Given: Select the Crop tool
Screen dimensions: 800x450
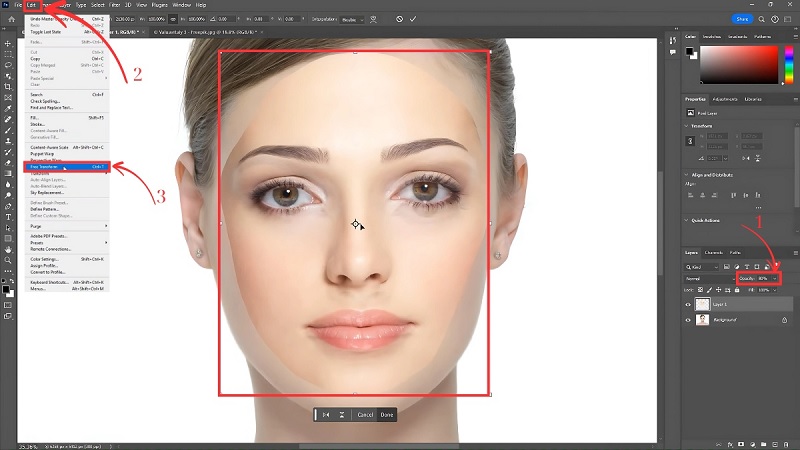Looking at the screenshot, I should pos(8,87).
